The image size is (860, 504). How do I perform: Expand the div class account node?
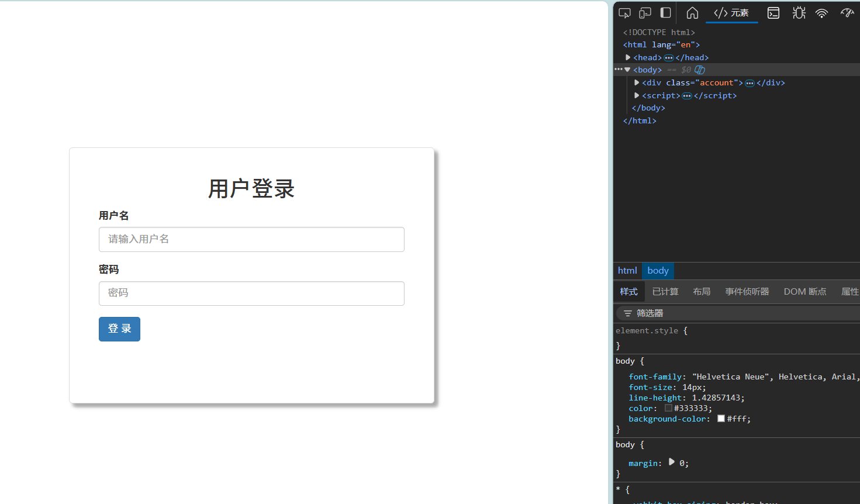637,82
